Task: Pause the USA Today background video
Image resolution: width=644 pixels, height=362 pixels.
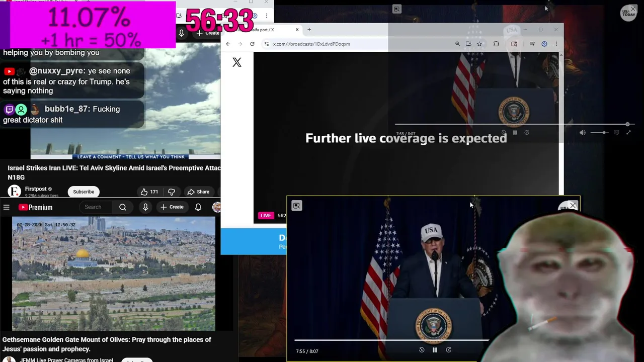Action: [515, 133]
